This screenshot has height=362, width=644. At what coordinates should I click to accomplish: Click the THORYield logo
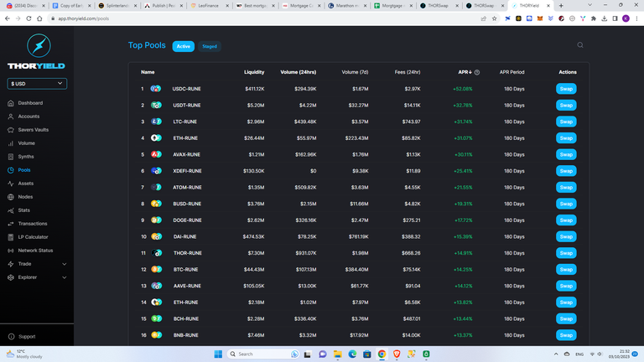pos(37,52)
